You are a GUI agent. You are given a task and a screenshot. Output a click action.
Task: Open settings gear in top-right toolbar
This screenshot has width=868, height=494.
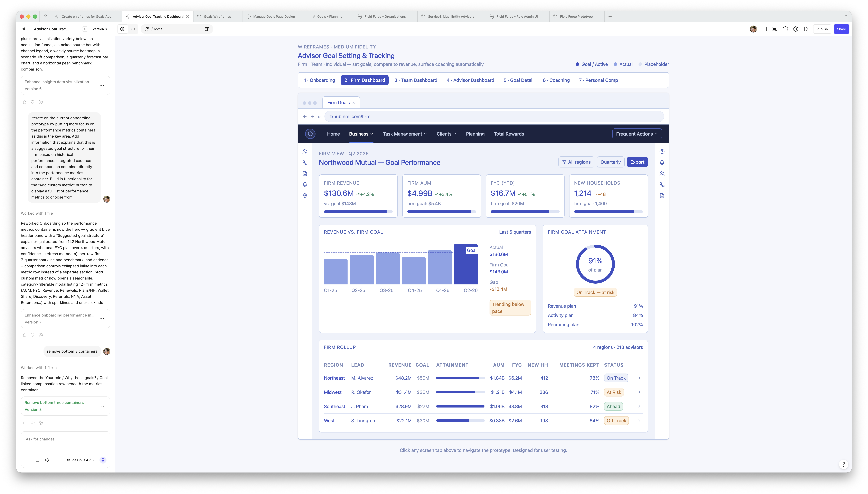pos(795,29)
